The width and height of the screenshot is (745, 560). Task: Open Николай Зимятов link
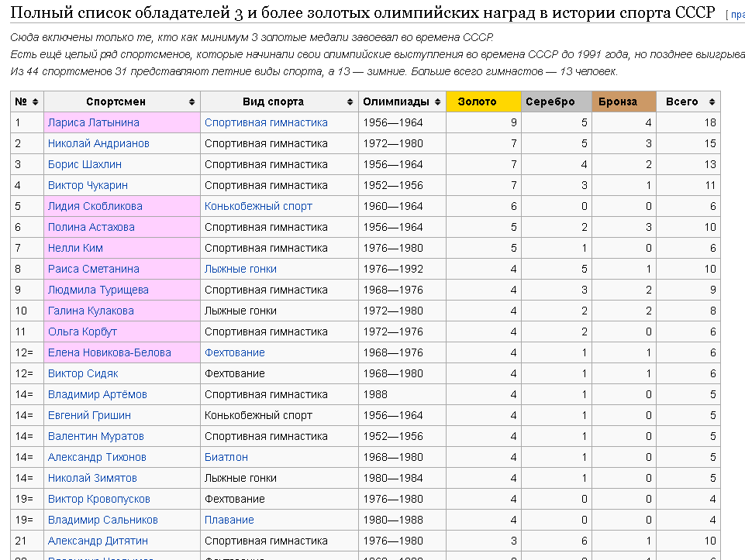92,477
